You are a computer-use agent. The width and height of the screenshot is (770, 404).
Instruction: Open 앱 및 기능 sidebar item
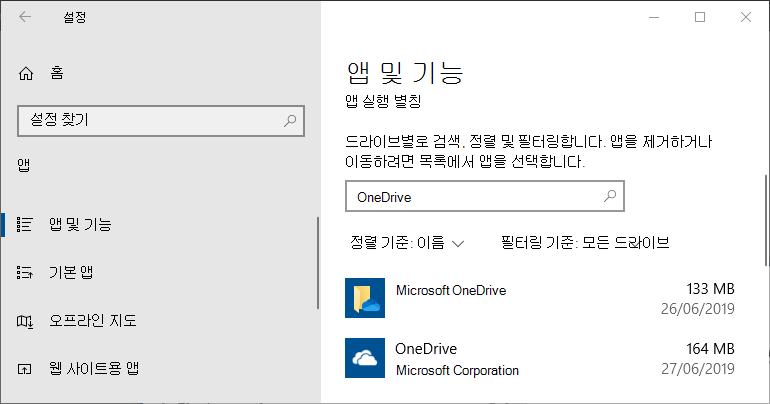[81, 224]
